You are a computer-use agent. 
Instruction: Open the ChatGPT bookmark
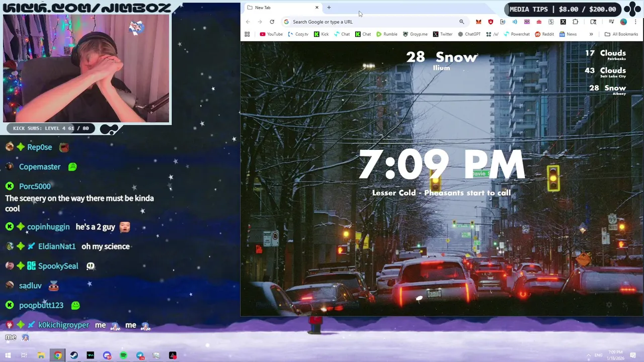pos(469,34)
